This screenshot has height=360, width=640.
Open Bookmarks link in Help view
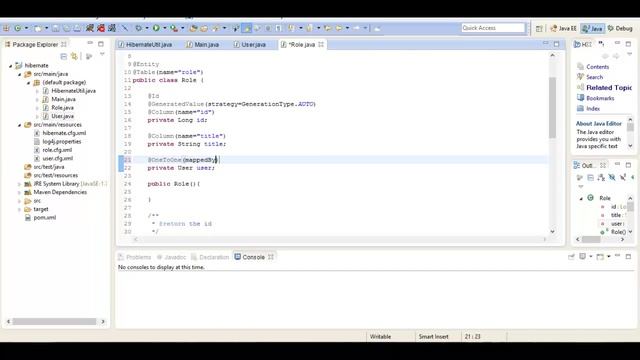click(x=600, y=98)
